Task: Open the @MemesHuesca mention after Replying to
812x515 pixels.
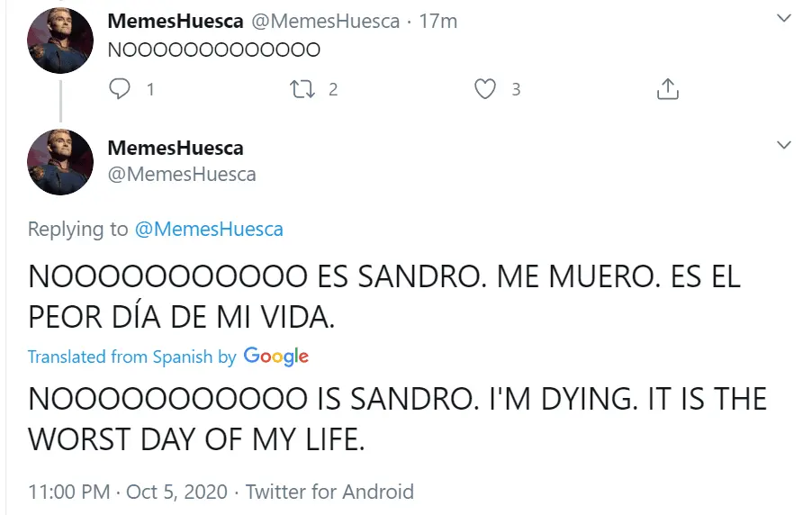Action: [209, 230]
